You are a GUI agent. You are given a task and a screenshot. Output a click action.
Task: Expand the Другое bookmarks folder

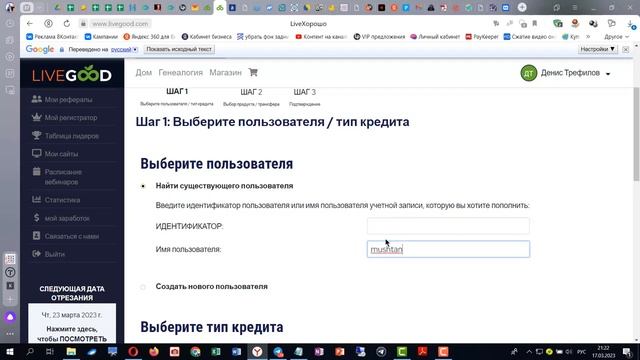616,37
